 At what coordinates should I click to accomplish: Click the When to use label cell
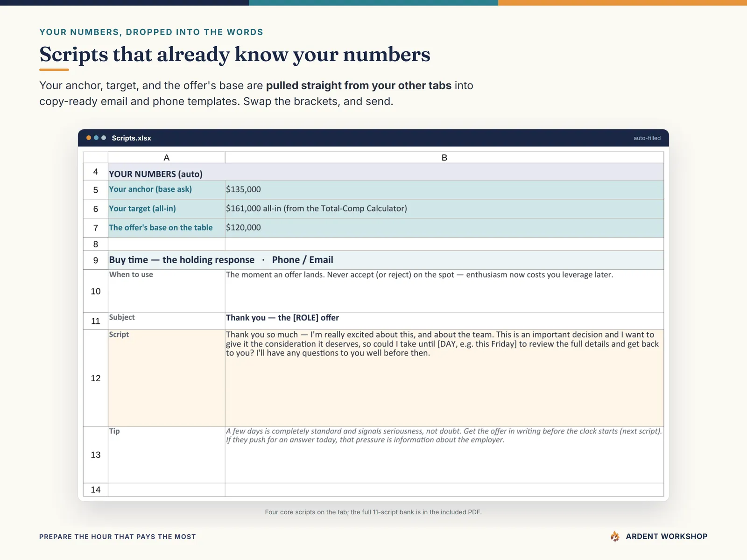(x=166, y=291)
